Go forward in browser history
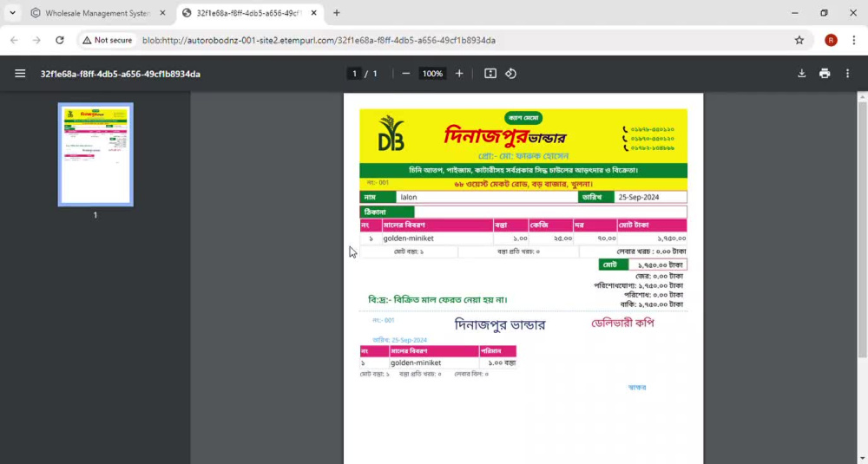This screenshot has height=464, width=868. pos(36,41)
